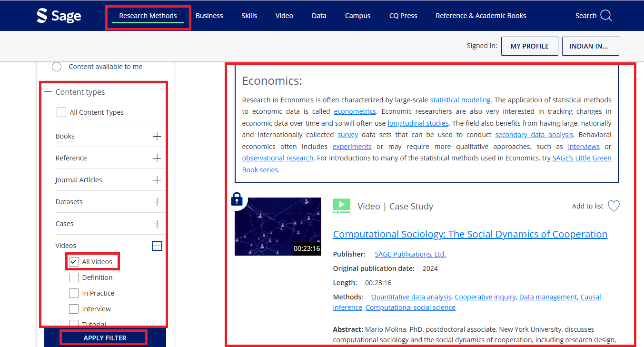Image resolution: width=644 pixels, height=347 pixels.
Task: Open the Computational Sociology video thumbnail
Action: [x=277, y=227]
